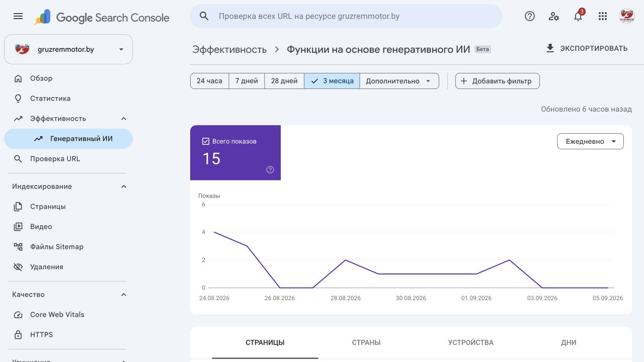Switch to the Страны tab

[x=366, y=342]
